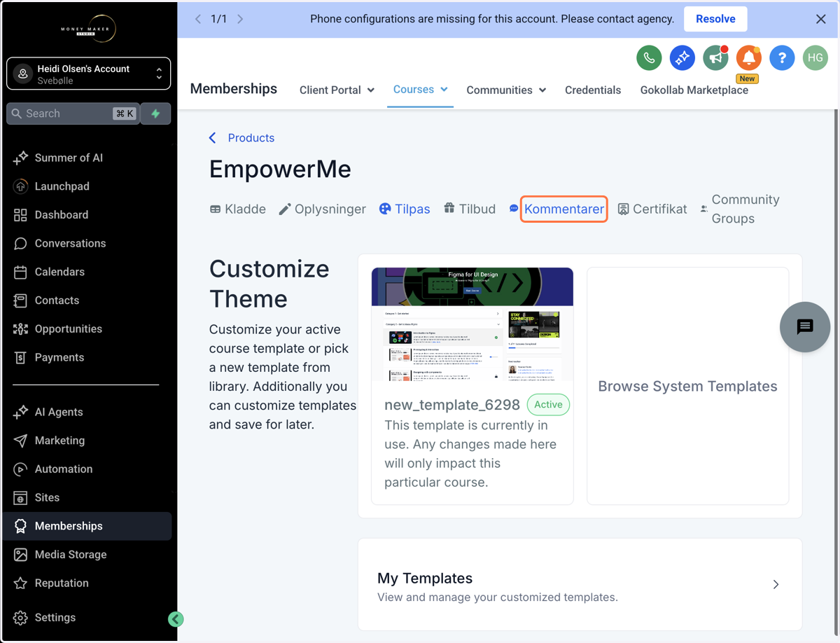Open the floating chat widget button
The width and height of the screenshot is (840, 643).
805,326
